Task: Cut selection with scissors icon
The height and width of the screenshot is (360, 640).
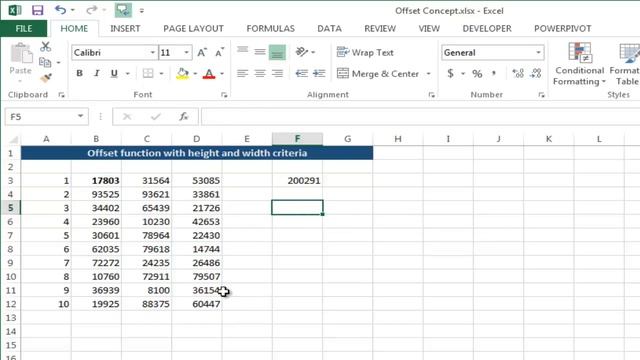Action: (45, 47)
